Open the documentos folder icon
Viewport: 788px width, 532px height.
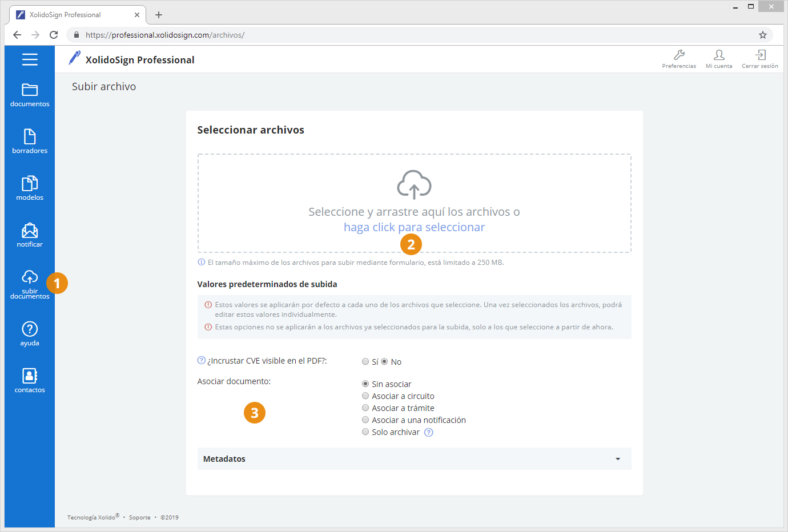click(30, 90)
